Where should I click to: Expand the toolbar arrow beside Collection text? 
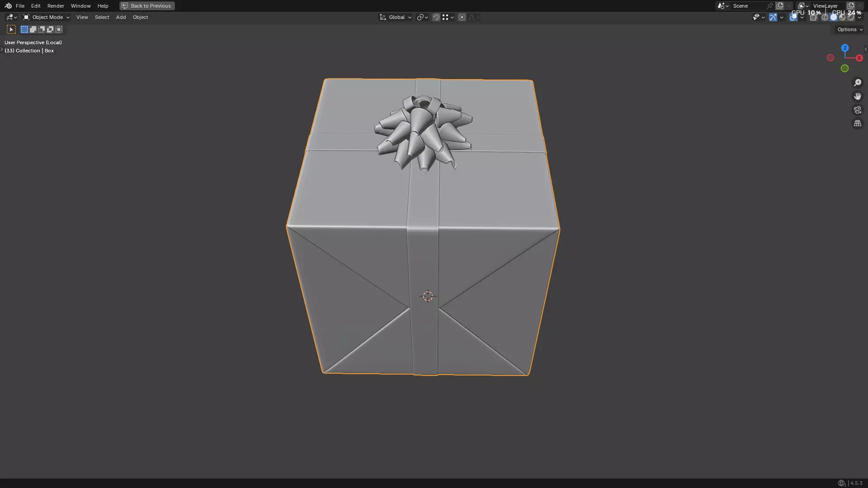[2, 50]
